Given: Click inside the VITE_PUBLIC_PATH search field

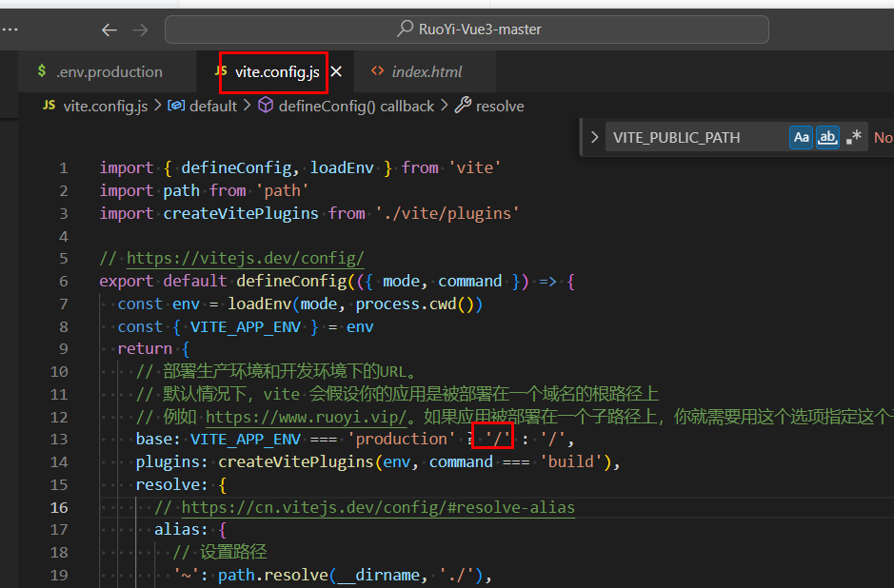Looking at the screenshot, I should click(705, 137).
